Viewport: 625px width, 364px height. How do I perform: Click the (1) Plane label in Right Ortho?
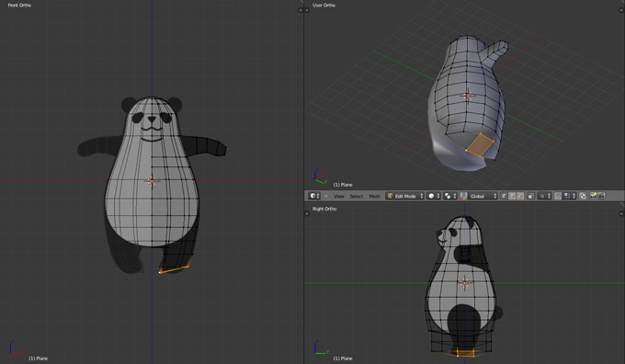[343, 358]
